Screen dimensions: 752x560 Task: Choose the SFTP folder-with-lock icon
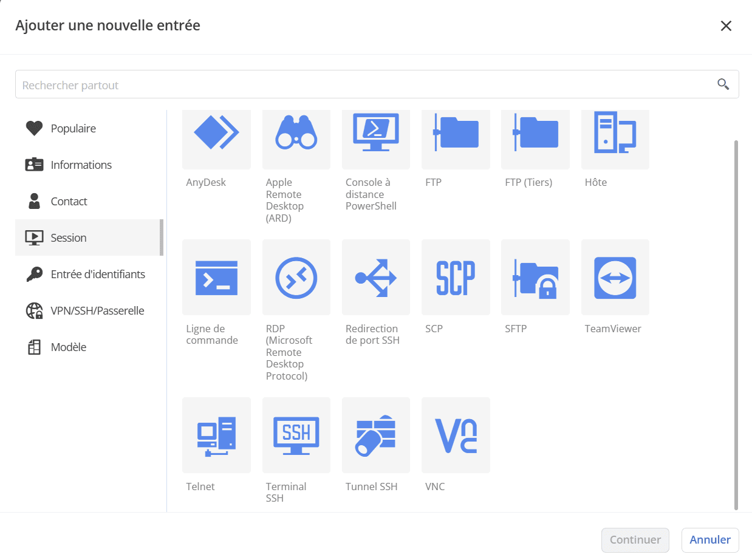click(535, 278)
